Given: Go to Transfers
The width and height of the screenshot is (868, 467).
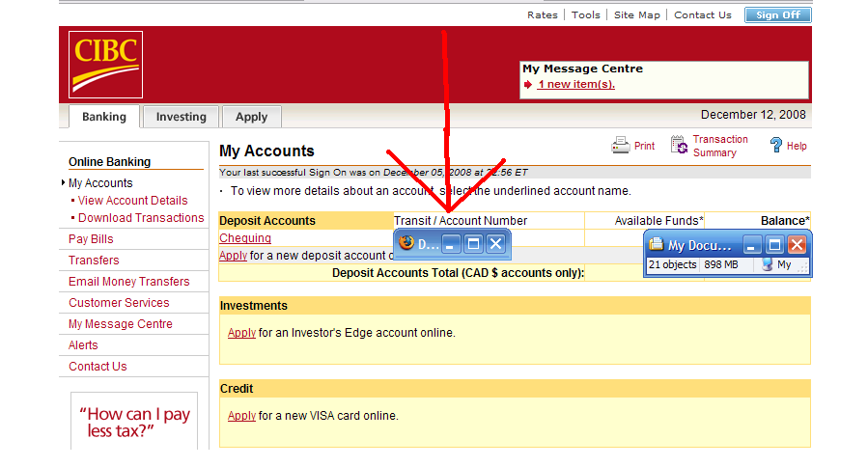Looking at the screenshot, I should (x=94, y=261).
